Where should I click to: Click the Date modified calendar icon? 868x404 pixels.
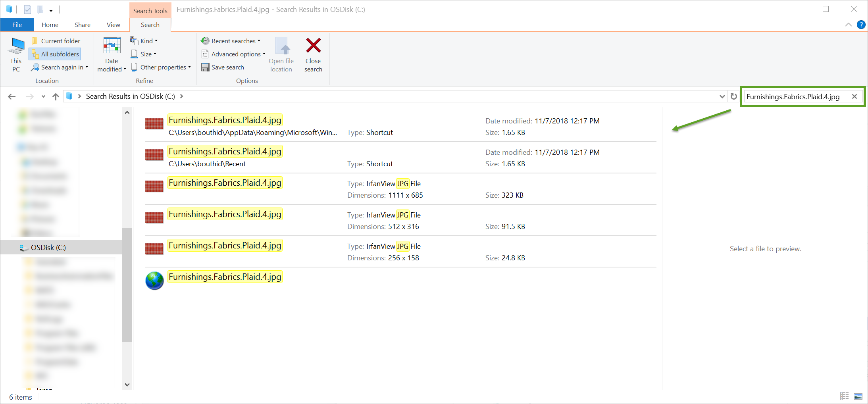(112, 46)
